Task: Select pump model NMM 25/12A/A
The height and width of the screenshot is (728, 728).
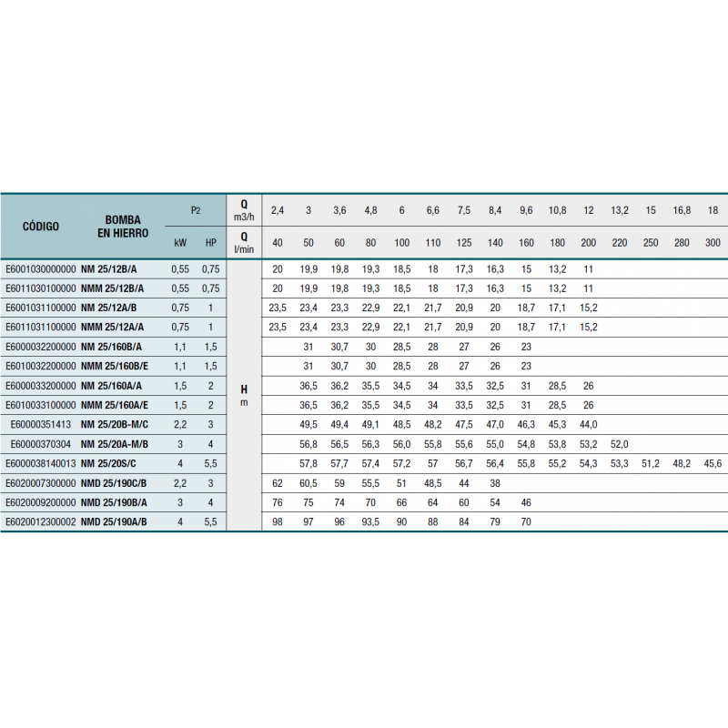Action: point(125,326)
